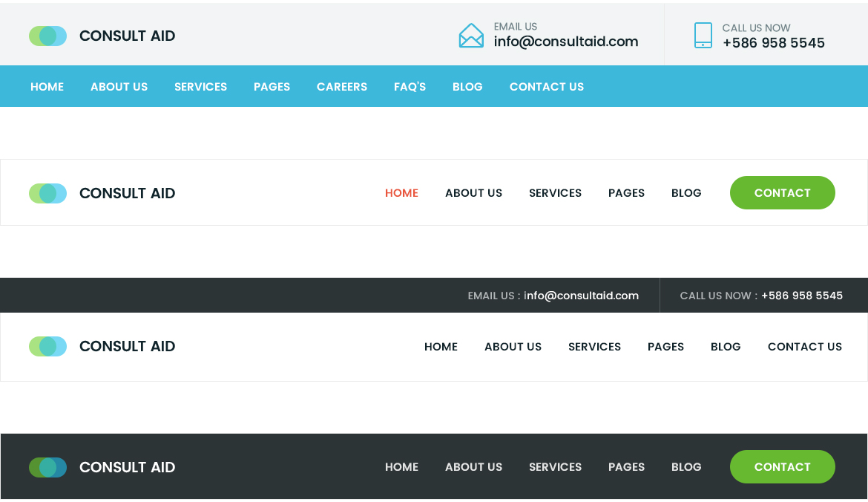Open the email address in the top gray header
This screenshot has width=868, height=502.
566,42
